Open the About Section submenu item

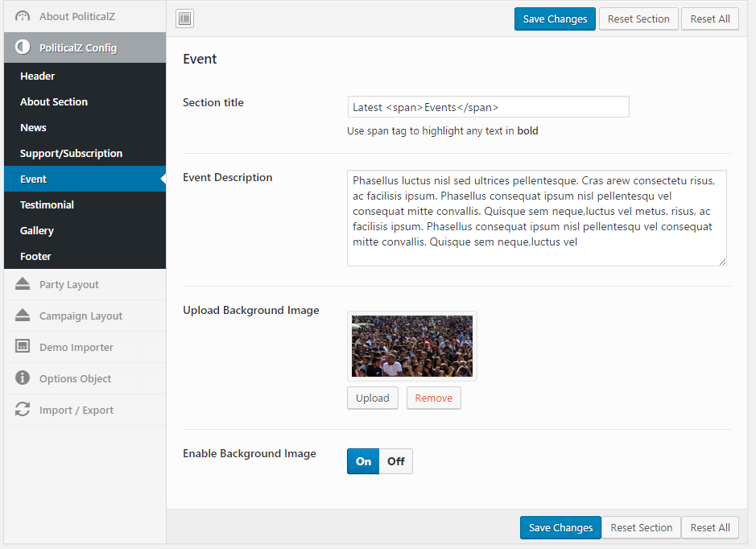(x=85, y=101)
